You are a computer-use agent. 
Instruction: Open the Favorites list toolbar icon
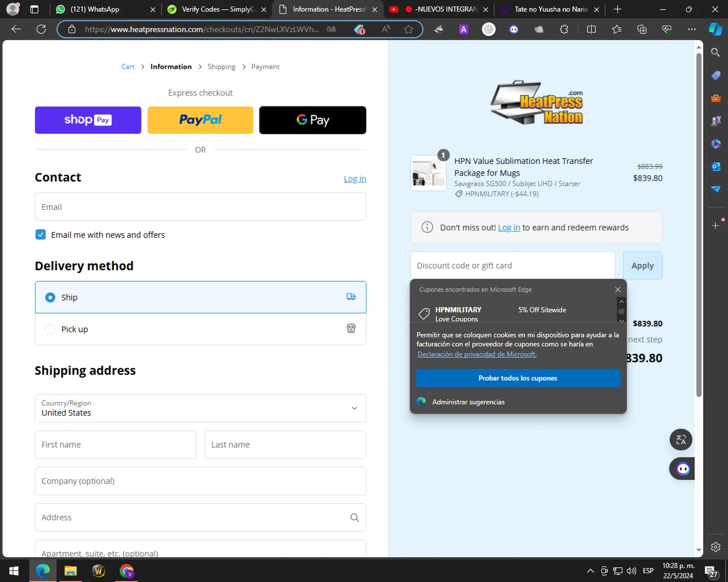pyautogui.click(x=616, y=30)
